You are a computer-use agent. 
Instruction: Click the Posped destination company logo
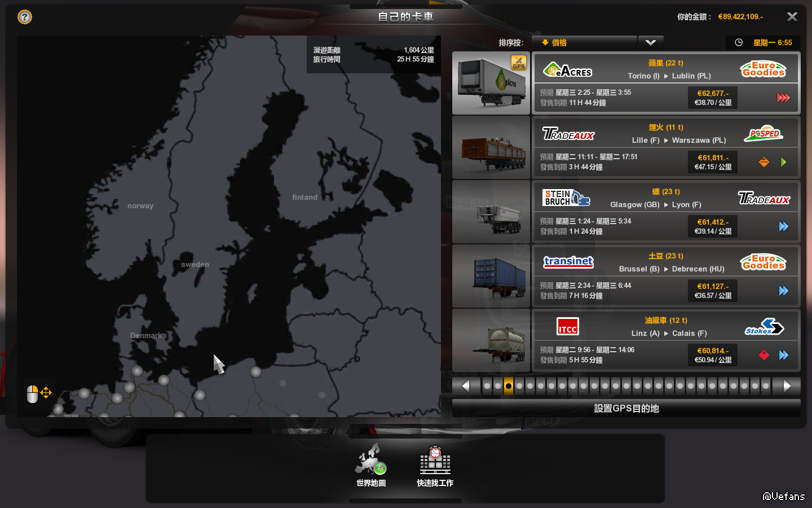point(765,134)
